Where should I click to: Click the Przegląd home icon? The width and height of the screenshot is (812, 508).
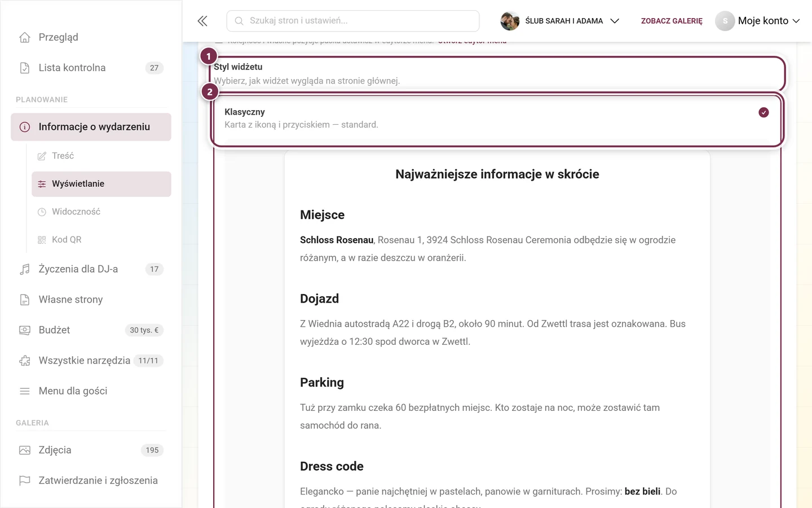(25, 37)
